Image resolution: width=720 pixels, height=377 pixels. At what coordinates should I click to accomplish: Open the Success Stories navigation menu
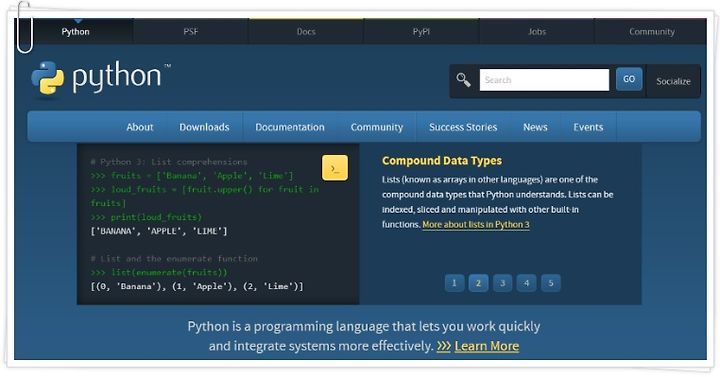[x=463, y=127]
